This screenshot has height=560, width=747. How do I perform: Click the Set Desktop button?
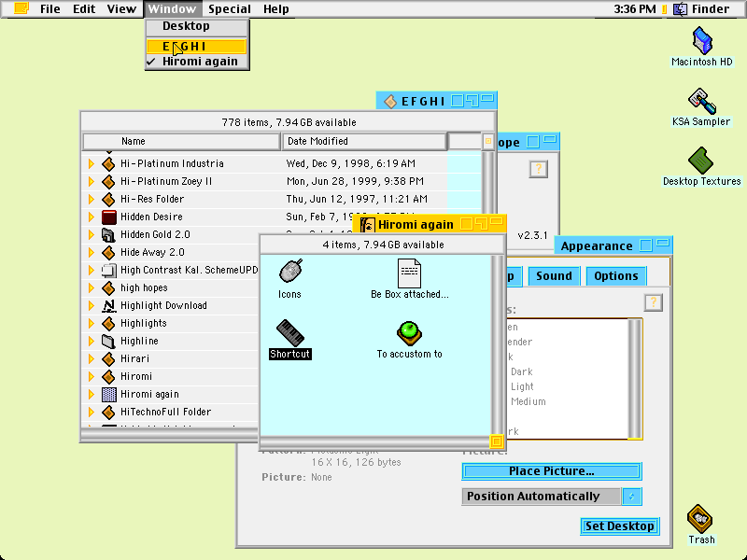click(x=619, y=525)
